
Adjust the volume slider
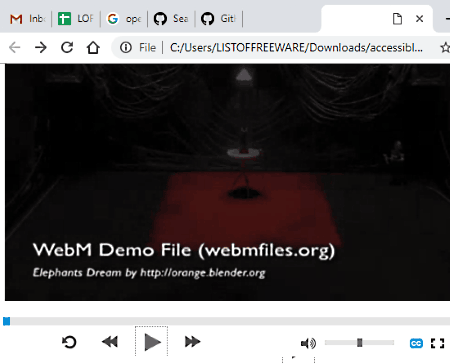pos(359,343)
